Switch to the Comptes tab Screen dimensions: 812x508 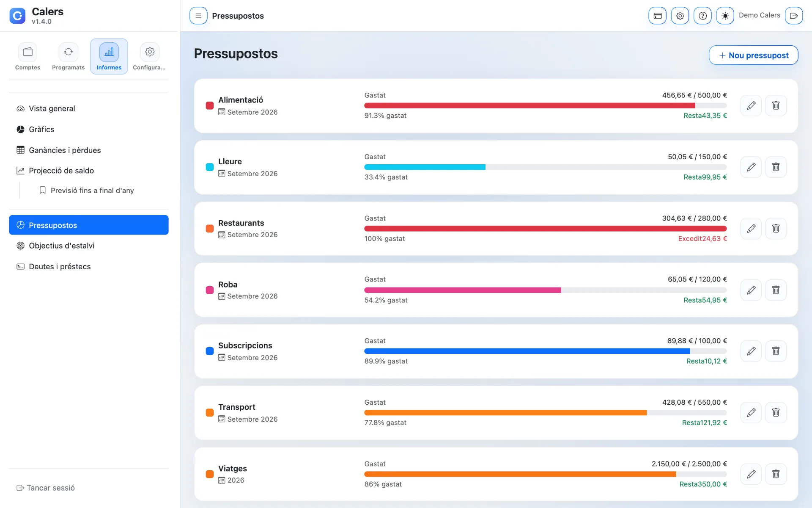coord(28,57)
